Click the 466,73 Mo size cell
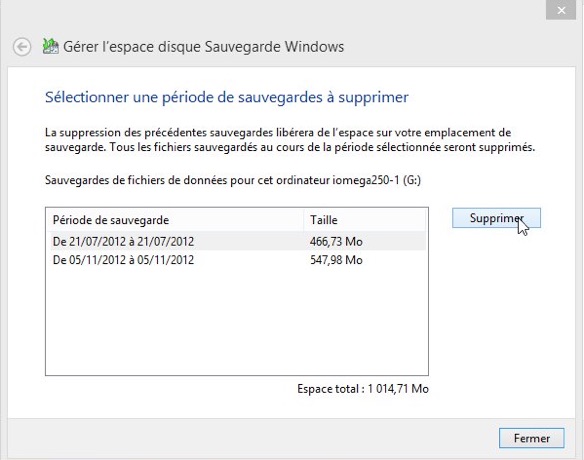The height and width of the screenshot is (460, 584). click(336, 242)
